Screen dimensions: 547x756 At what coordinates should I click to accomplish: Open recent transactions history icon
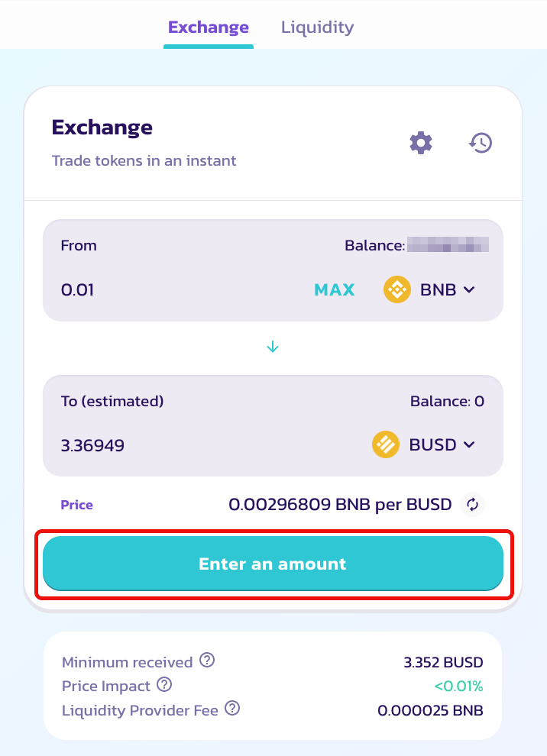(481, 143)
